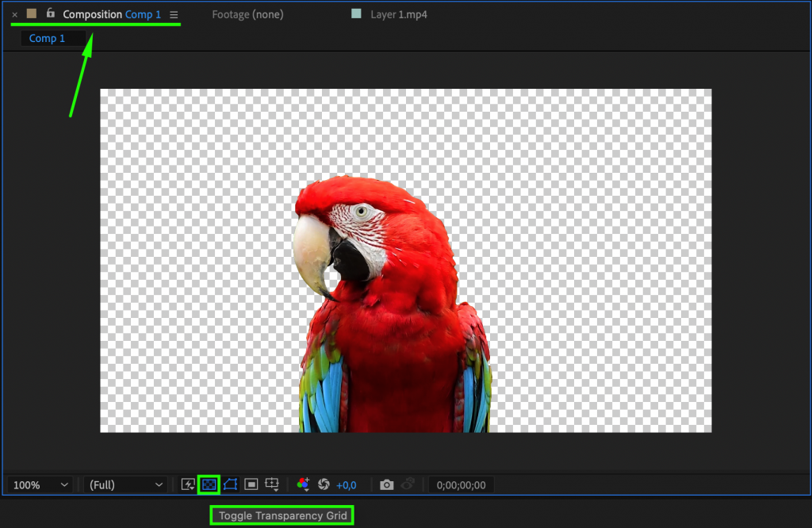Viewport: 812px width, 528px height.
Task: Open the grid and guide options icon
Action: coord(273,484)
